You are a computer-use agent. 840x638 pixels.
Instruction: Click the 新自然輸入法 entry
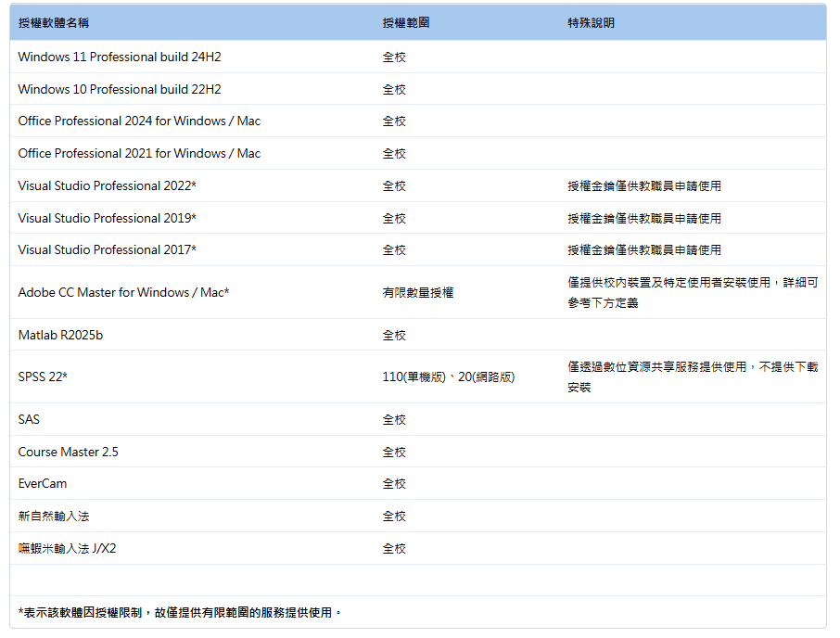pyautogui.click(x=54, y=516)
